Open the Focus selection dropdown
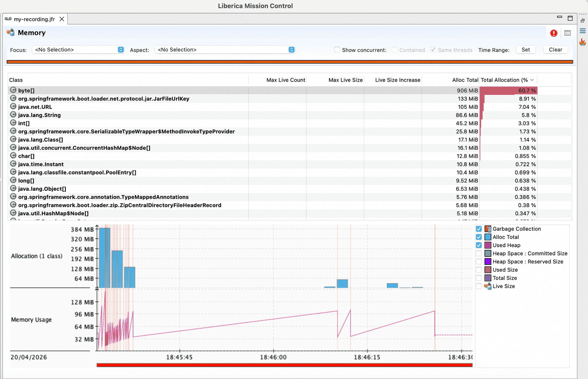The height and width of the screenshot is (379, 588). tap(78, 50)
